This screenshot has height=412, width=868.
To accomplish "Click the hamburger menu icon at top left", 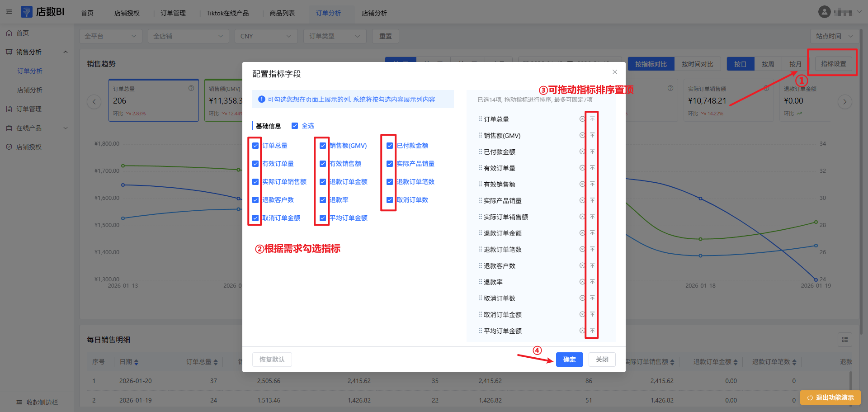I will (9, 12).
